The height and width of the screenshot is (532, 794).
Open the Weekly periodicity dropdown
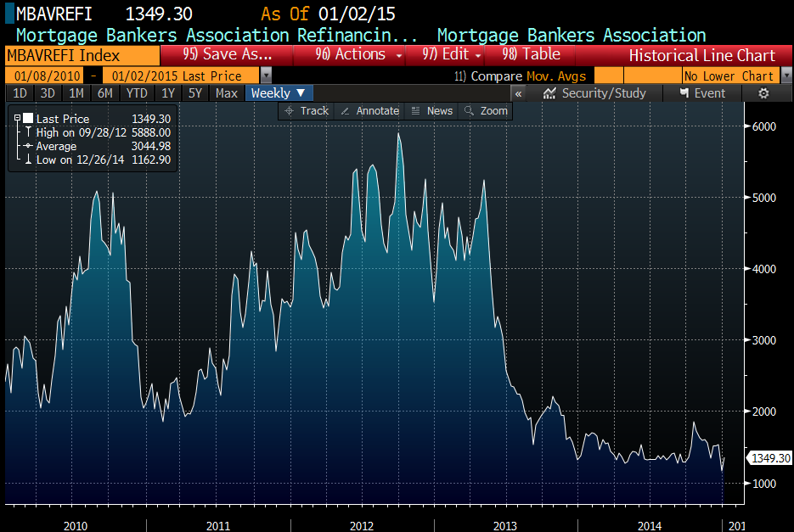[279, 93]
